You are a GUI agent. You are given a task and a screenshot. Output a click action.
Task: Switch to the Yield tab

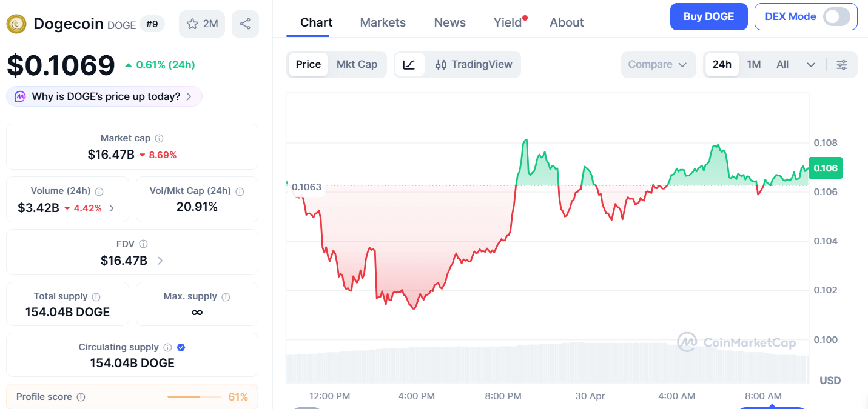(x=508, y=22)
